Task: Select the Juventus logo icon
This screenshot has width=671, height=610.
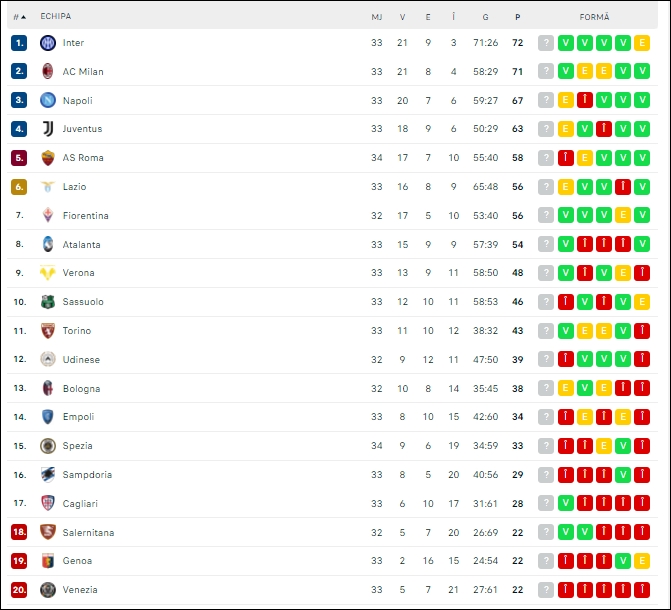Action: click(48, 129)
